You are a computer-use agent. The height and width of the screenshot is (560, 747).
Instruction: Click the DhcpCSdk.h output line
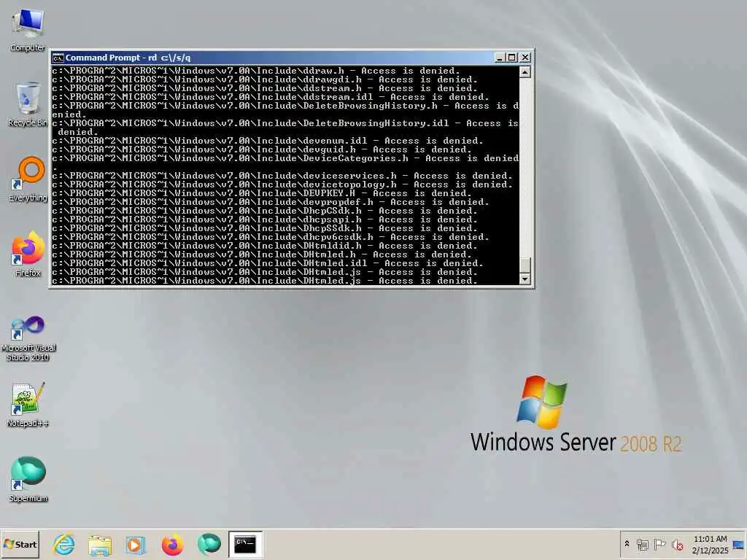(x=265, y=211)
